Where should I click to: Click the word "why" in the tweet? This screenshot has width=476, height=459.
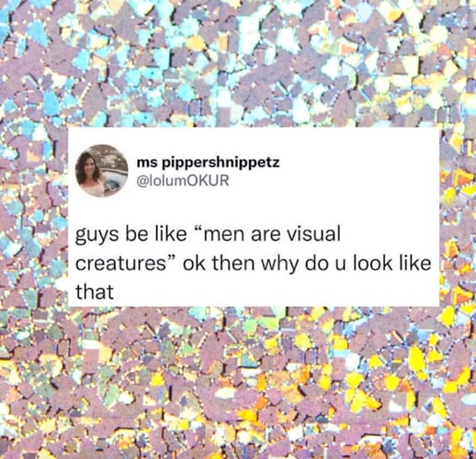(278, 265)
